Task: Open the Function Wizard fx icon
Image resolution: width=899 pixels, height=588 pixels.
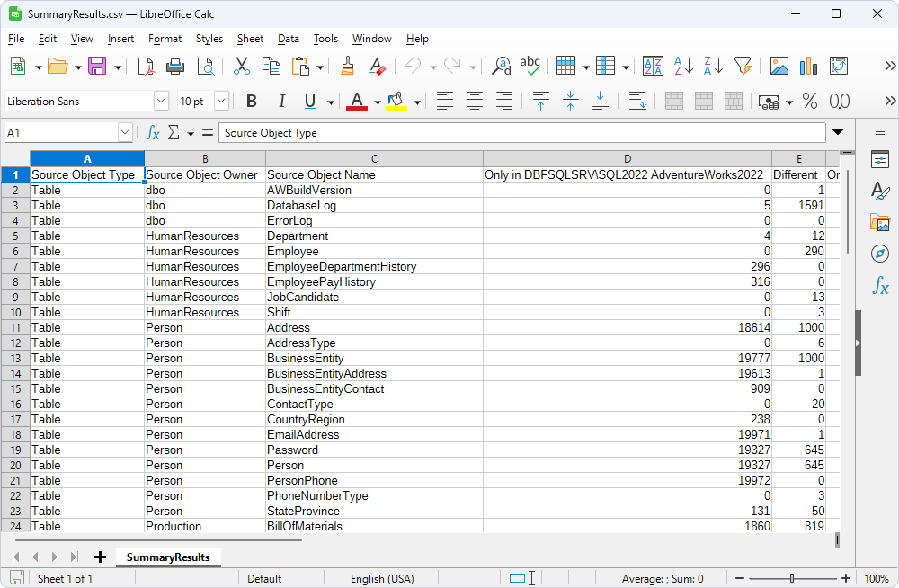Action: [153, 132]
